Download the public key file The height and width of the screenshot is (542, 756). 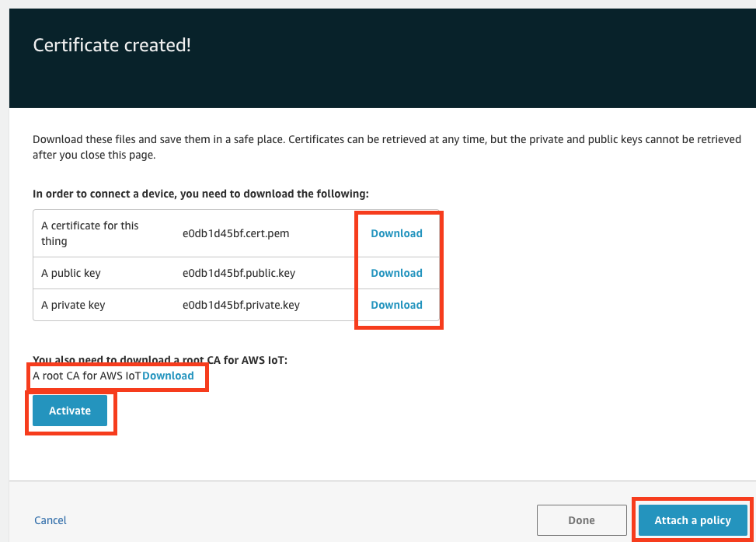pyautogui.click(x=396, y=273)
